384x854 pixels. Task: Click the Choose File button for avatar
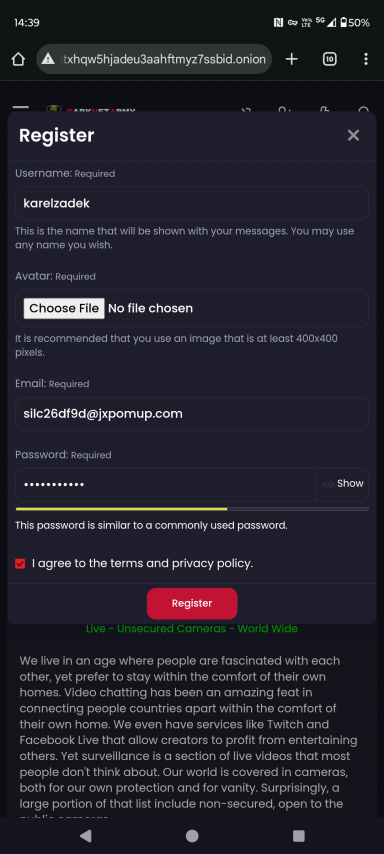[x=64, y=308]
